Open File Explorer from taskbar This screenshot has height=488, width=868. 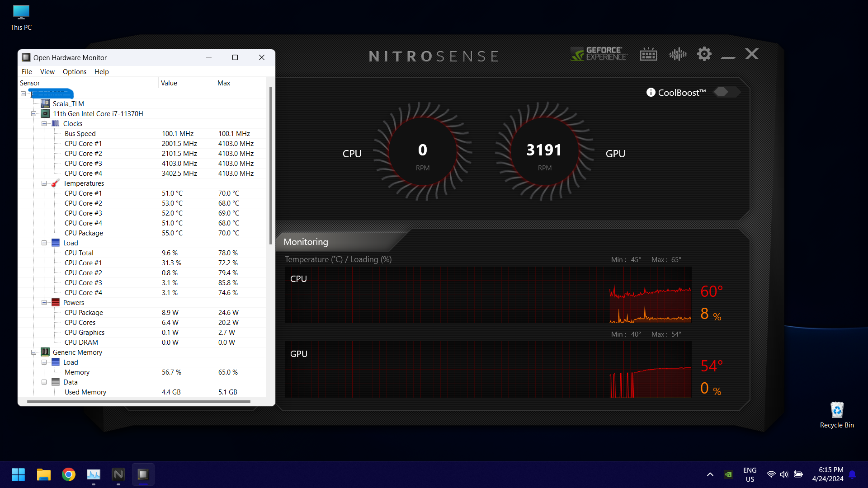[x=44, y=474]
